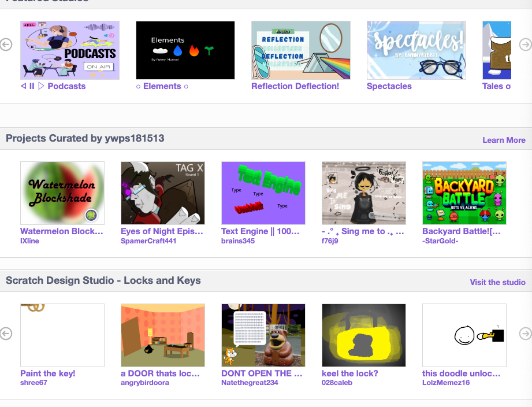Open Paint the key! project title

click(x=48, y=373)
